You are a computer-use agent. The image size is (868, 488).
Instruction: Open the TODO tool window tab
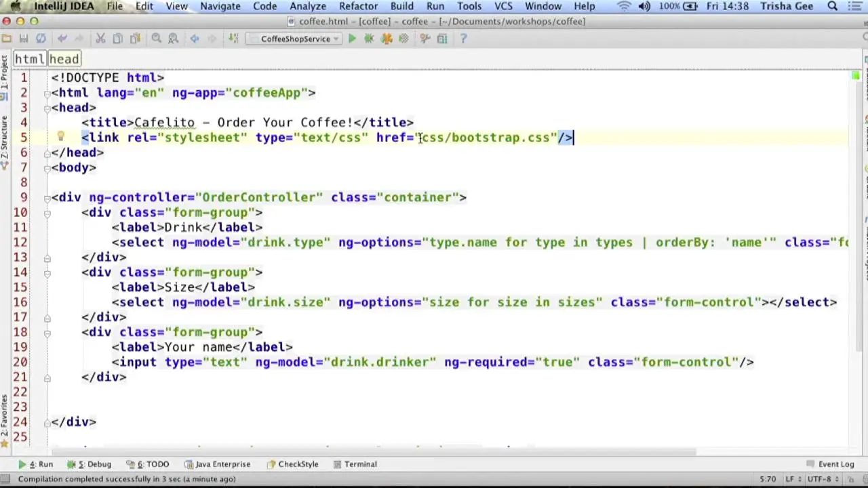(148, 464)
